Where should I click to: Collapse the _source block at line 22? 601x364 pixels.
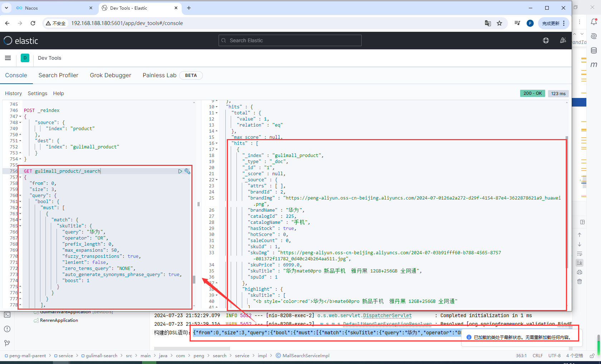click(216, 180)
